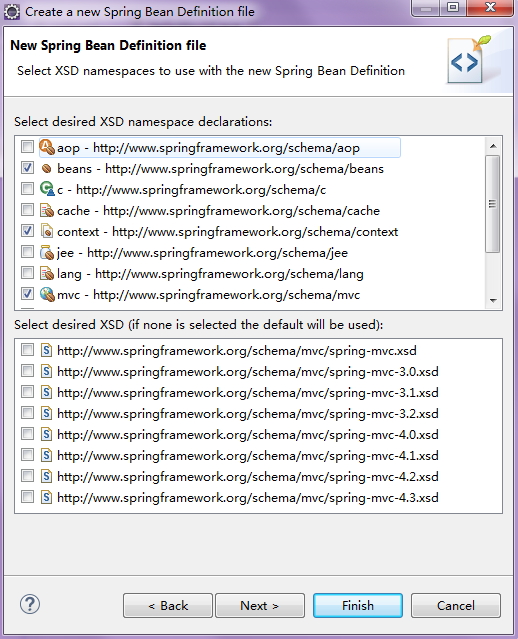518x639 pixels.
Task: Enable the aop namespace checkbox
Action: point(27,146)
